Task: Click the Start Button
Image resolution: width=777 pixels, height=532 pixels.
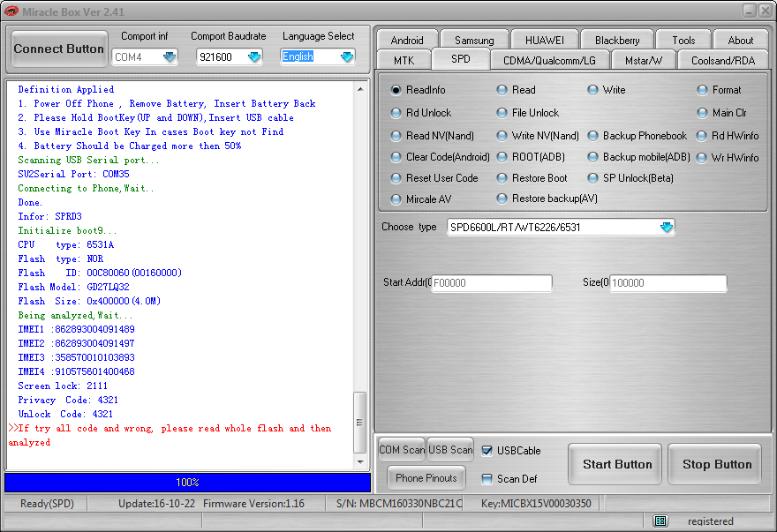Action: [615, 464]
